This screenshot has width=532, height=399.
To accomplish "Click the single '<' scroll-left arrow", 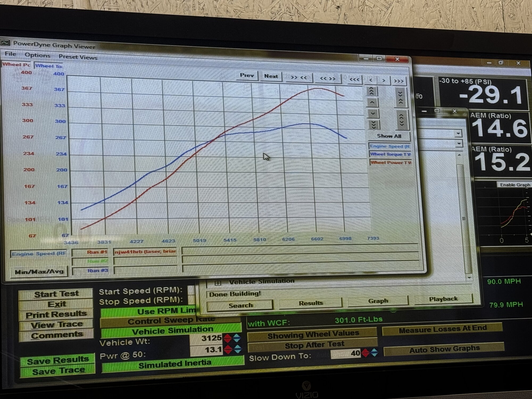I will (x=371, y=80).
